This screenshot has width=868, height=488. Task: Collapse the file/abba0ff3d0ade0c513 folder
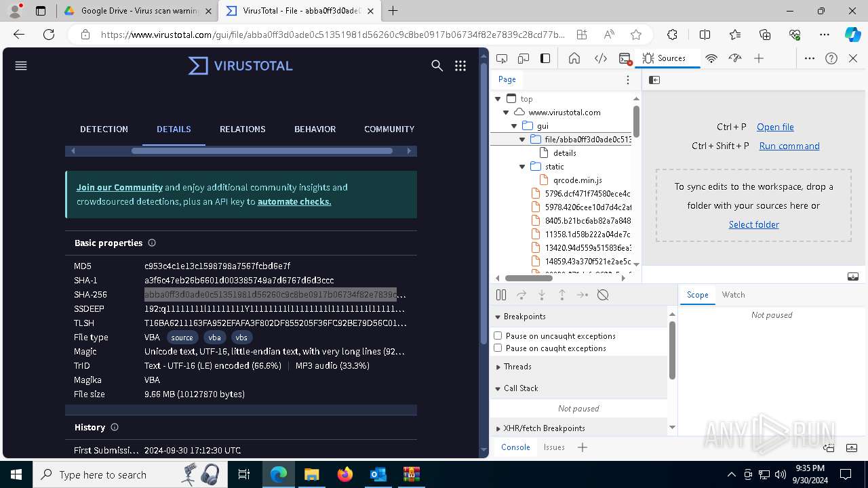[x=522, y=140]
